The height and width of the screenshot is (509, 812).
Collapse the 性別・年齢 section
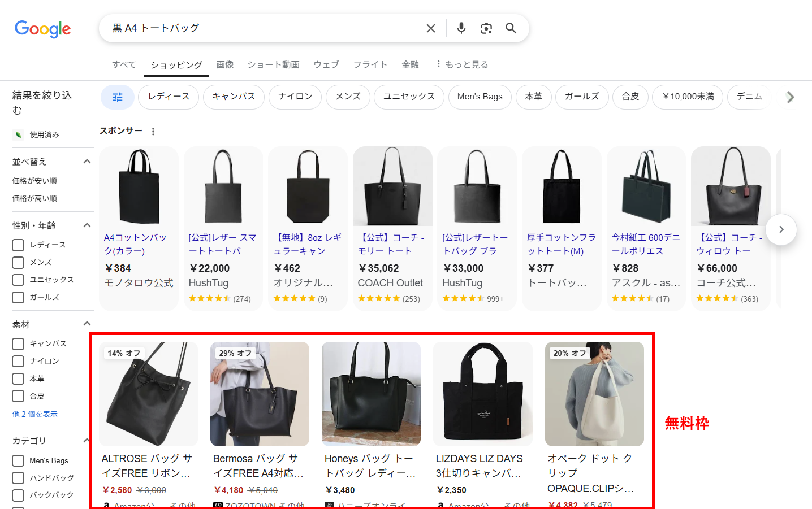click(87, 225)
